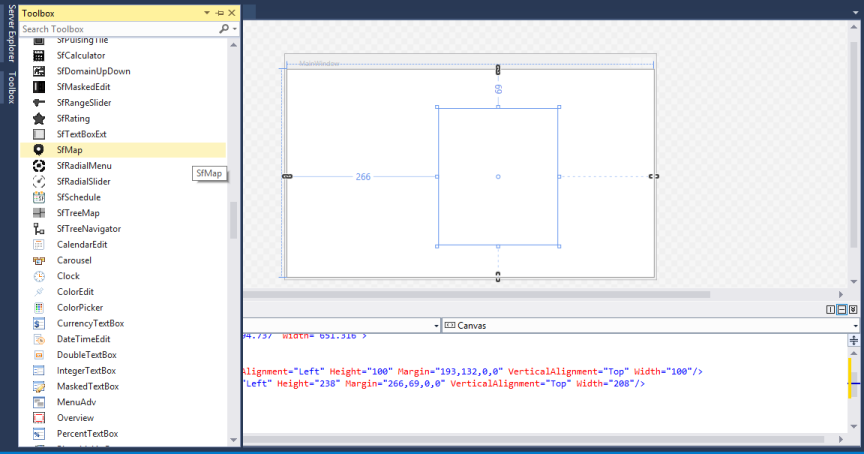
Task: Click the XAML editor scrollbar down arrow
Action: point(854,426)
